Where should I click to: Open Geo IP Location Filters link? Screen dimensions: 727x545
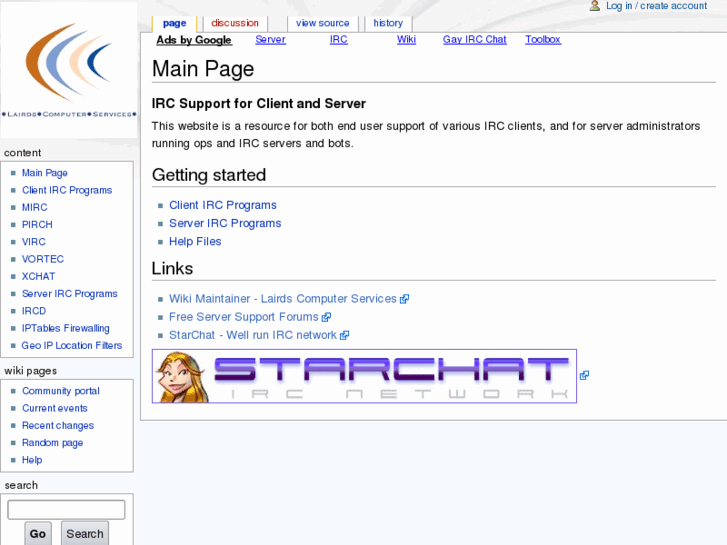71,346
